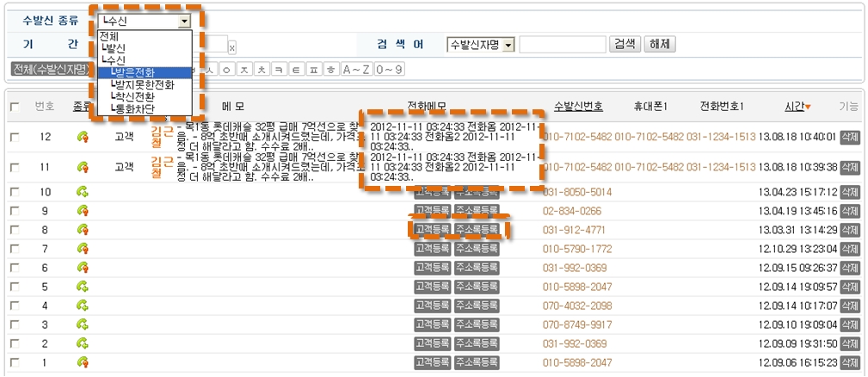Viewport: 868px width, 377px height.
Task: Click the call type icon in row 10
Action: tap(83, 192)
